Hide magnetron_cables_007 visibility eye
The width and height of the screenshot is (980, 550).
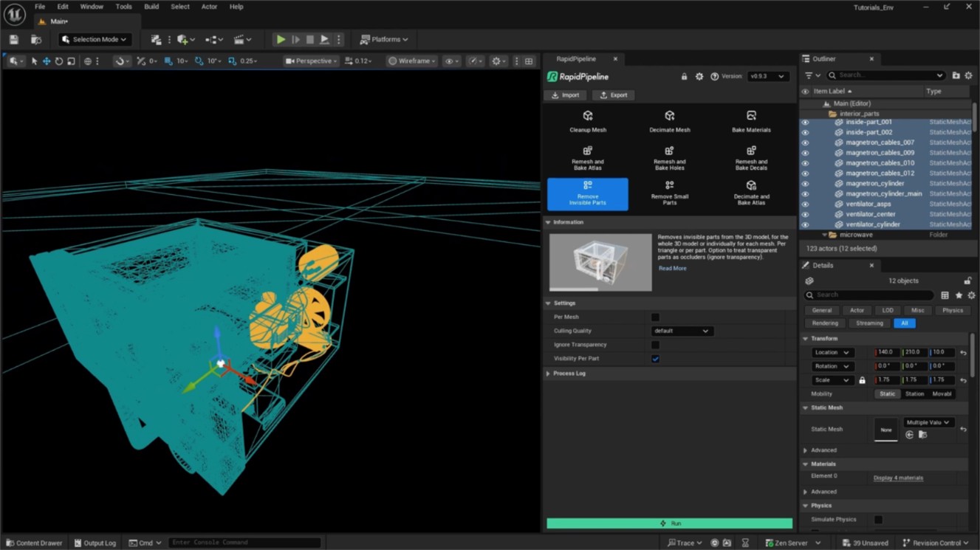pos(805,142)
